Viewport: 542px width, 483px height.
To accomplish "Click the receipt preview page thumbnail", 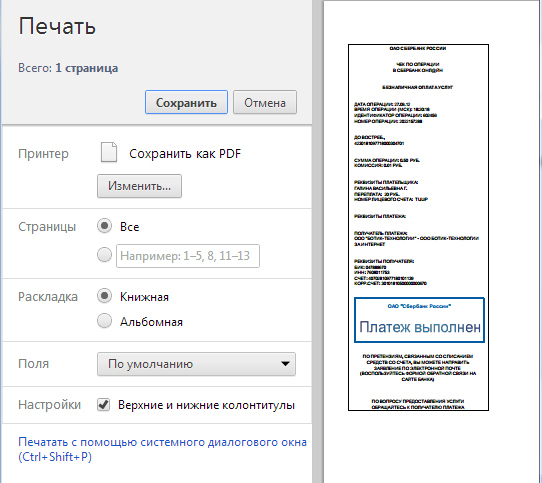I will pyautogui.click(x=418, y=227).
